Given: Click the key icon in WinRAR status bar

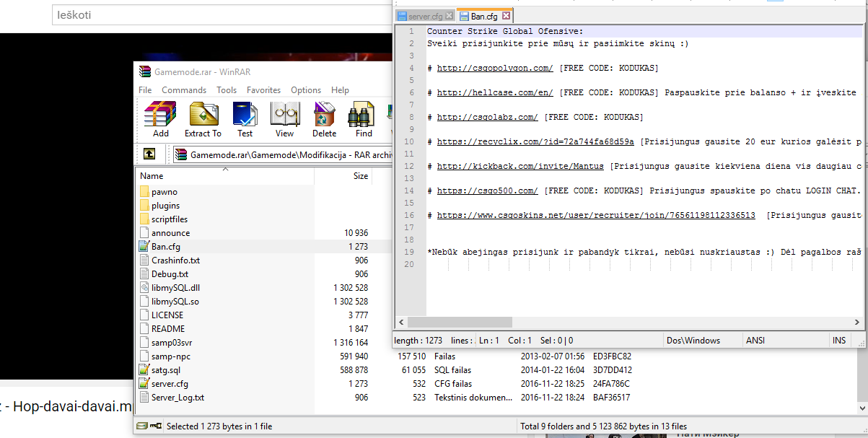Looking at the screenshot, I should point(156,426).
